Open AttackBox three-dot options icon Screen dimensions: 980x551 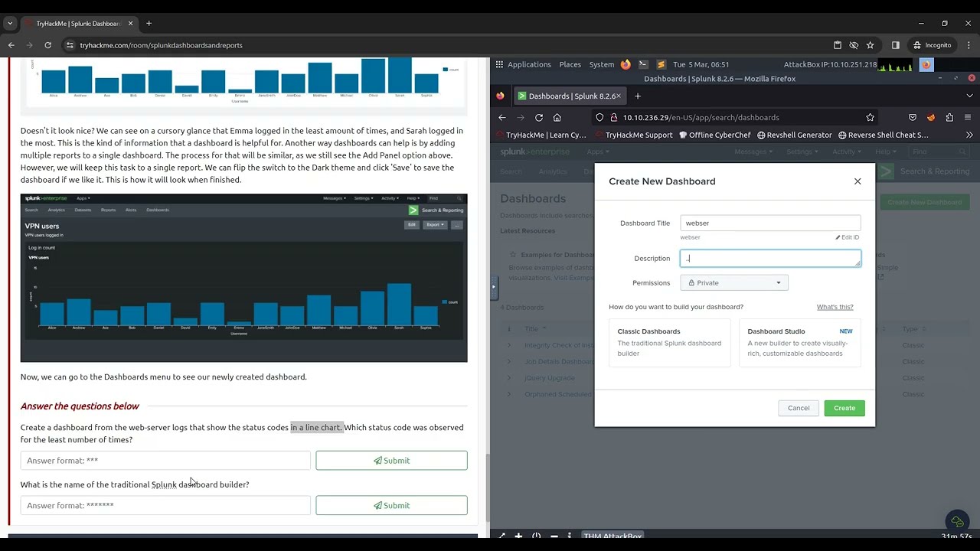coord(570,536)
